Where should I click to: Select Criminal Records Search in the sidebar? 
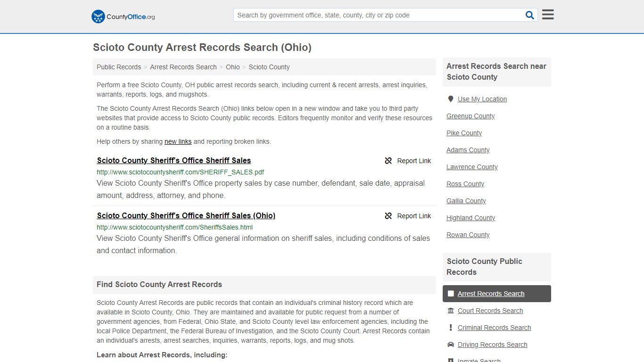(x=495, y=328)
